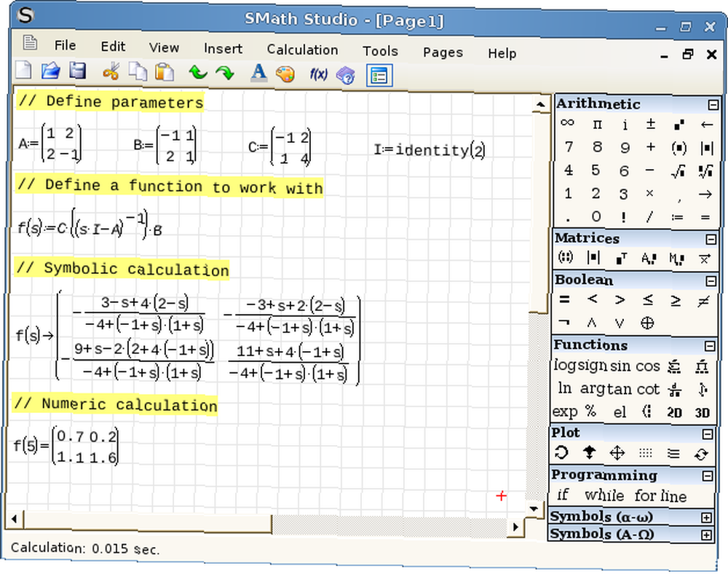Click vertical scrollbar down arrow
Screen dimensions: 728x574
pos(534,508)
